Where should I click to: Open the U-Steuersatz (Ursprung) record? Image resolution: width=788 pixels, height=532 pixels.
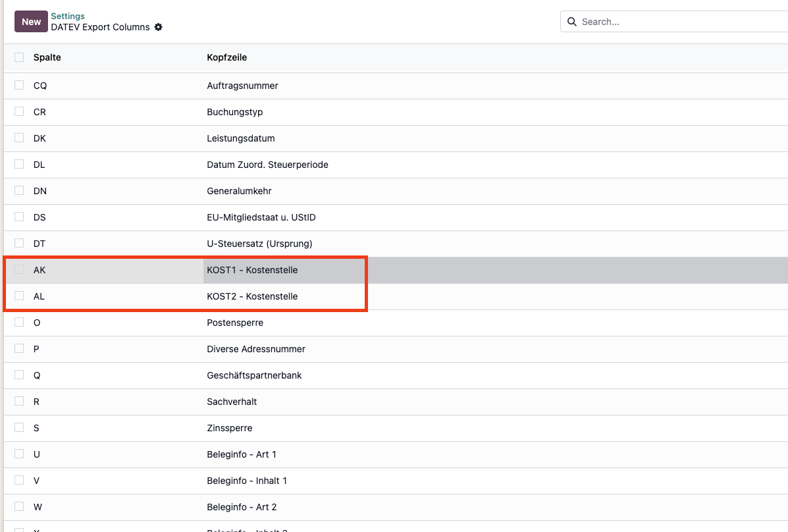[259, 244]
